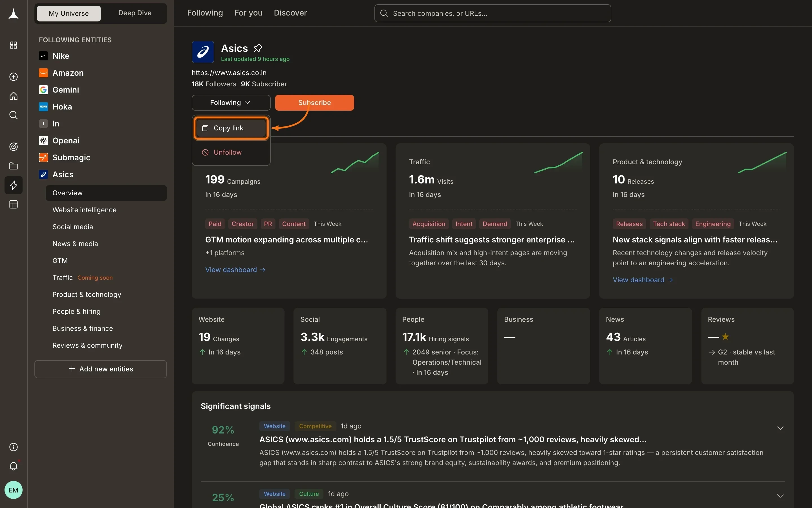Open People & hiring section
Image resolution: width=812 pixels, height=508 pixels.
pyautogui.click(x=76, y=312)
